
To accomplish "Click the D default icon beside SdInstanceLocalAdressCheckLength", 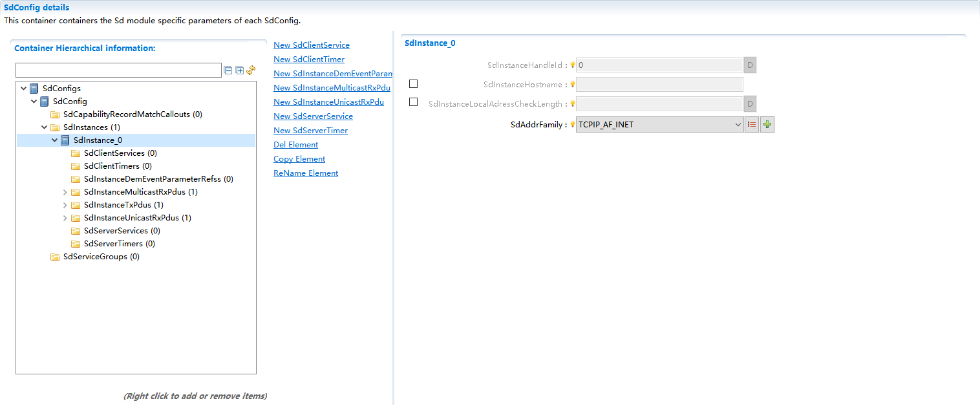I will (749, 103).
